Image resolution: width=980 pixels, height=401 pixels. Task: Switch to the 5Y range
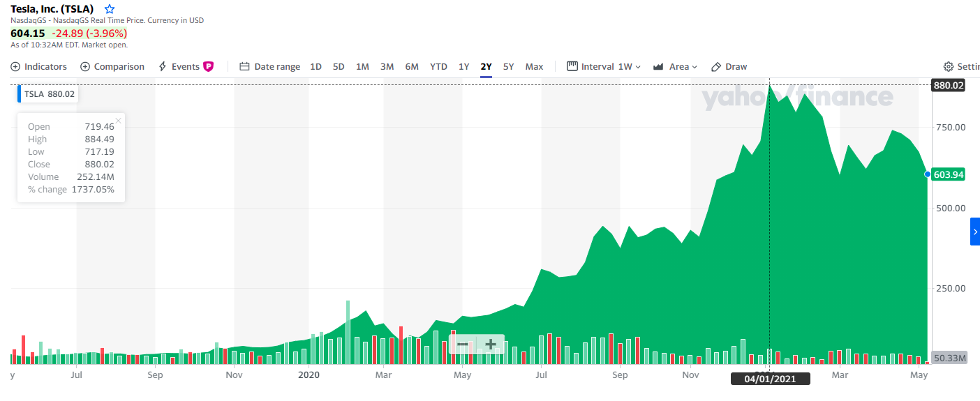pyautogui.click(x=508, y=67)
